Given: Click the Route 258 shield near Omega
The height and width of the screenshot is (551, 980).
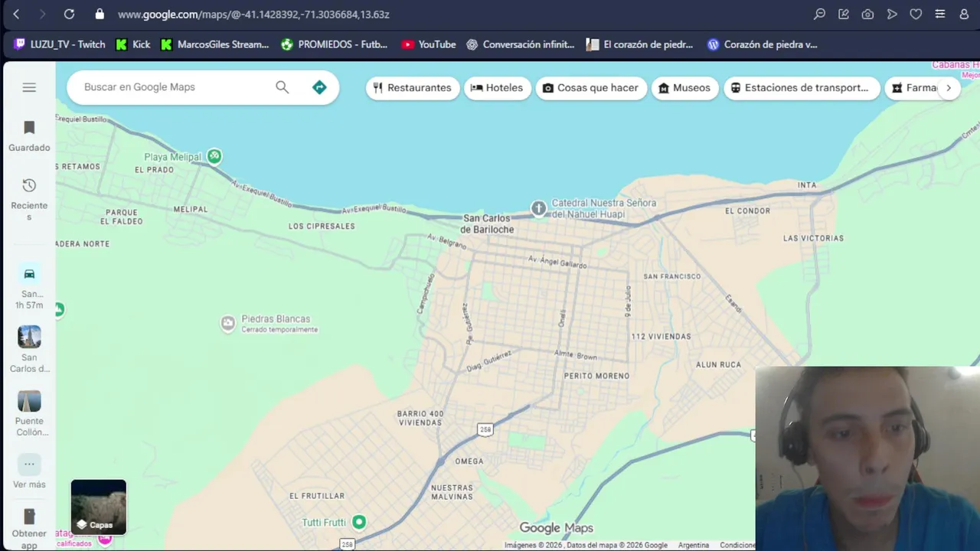Looking at the screenshot, I should pyautogui.click(x=485, y=430).
